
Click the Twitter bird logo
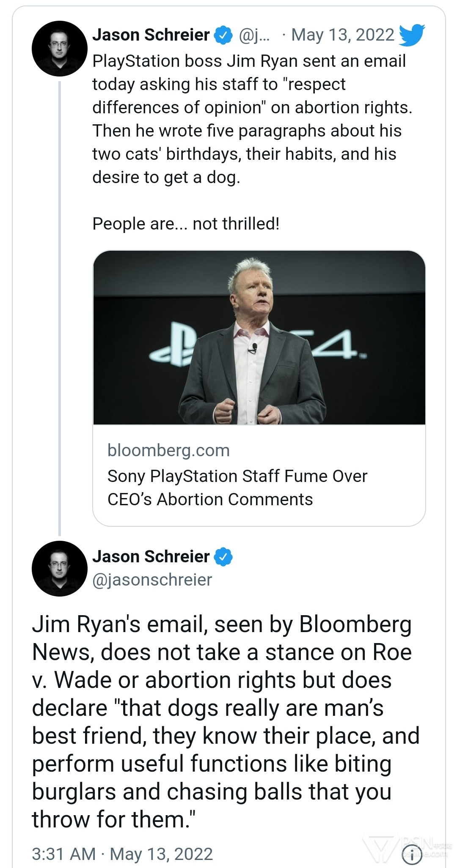pyautogui.click(x=412, y=35)
